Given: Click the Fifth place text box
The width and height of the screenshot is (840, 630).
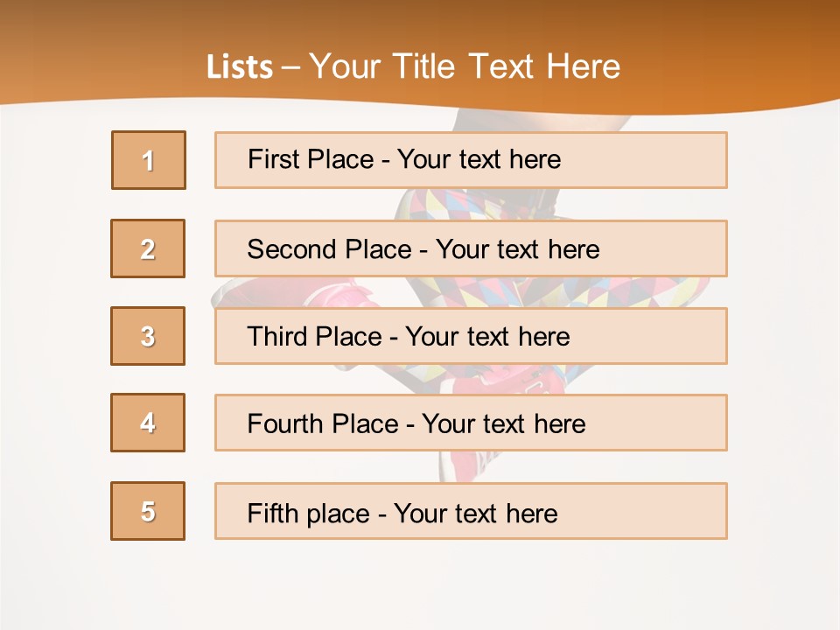Looking at the screenshot, I should (471, 511).
